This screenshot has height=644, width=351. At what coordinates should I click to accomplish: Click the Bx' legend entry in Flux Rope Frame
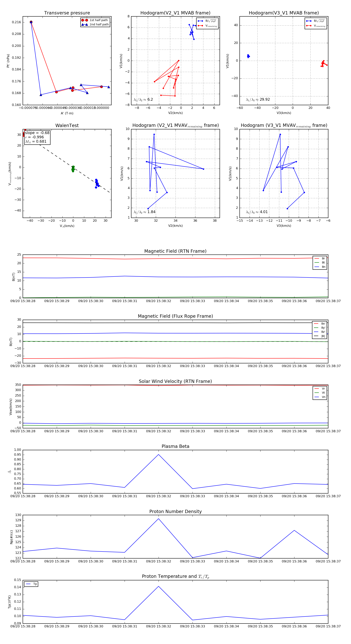(320, 324)
